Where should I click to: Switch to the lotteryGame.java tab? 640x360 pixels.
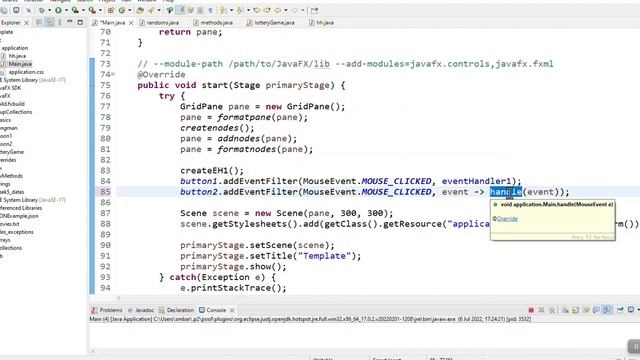270,23
